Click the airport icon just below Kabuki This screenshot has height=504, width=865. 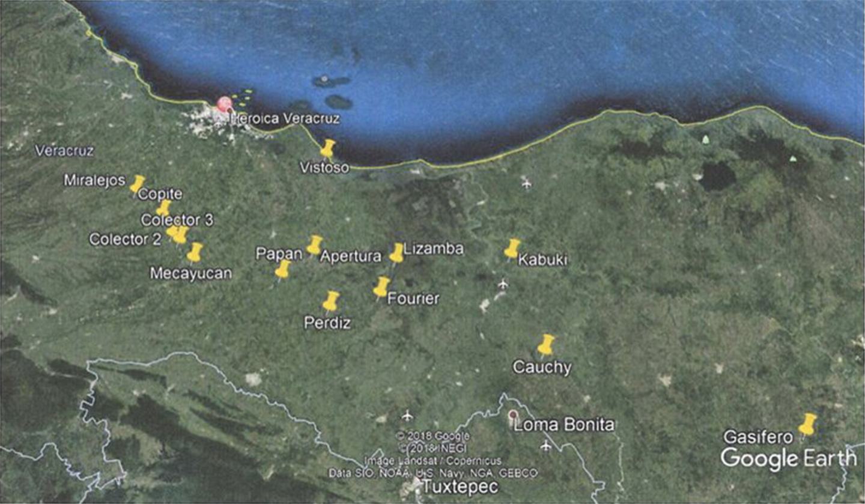click(x=503, y=283)
